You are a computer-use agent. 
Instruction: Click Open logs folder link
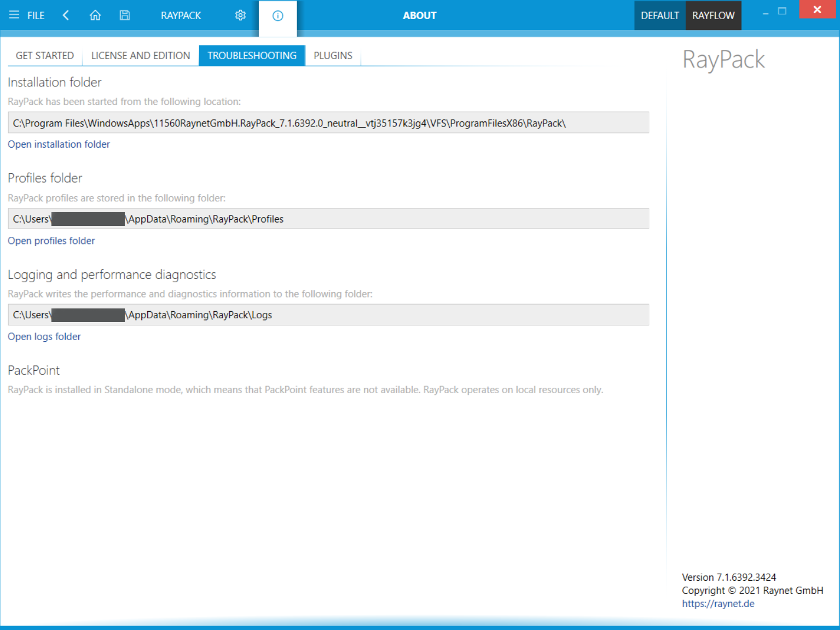point(44,336)
